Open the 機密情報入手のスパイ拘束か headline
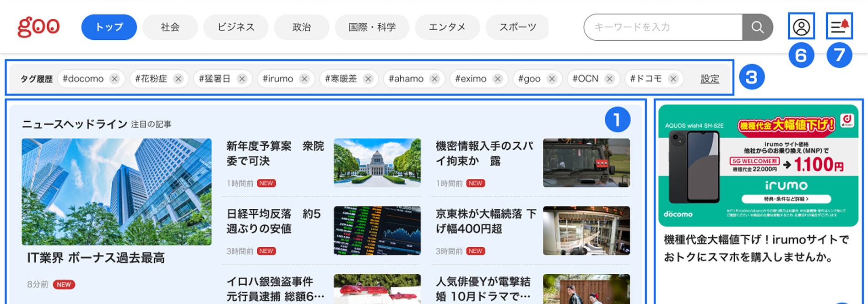This screenshot has height=304, width=868. 485,153
